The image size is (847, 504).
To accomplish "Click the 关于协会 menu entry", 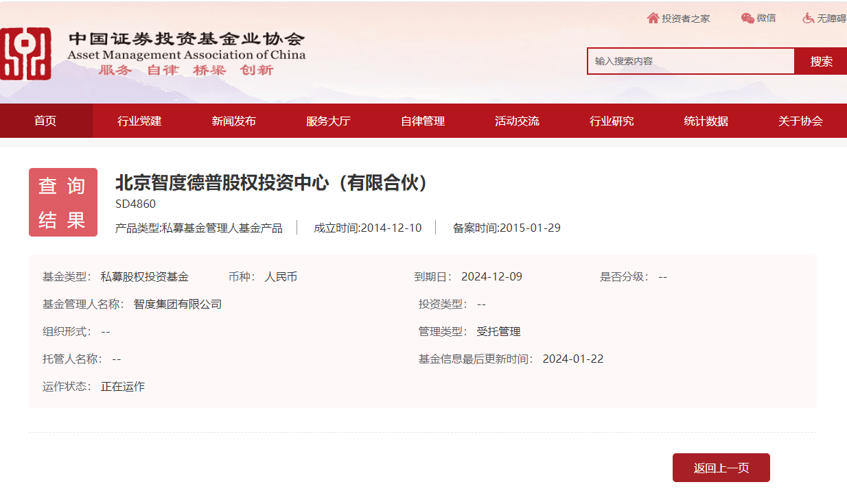I will tap(800, 121).
